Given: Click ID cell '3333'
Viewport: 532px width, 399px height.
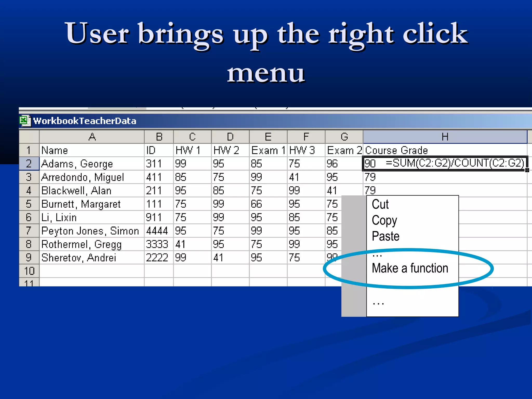Looking at the screenshot, I should (x=159, y=244).
